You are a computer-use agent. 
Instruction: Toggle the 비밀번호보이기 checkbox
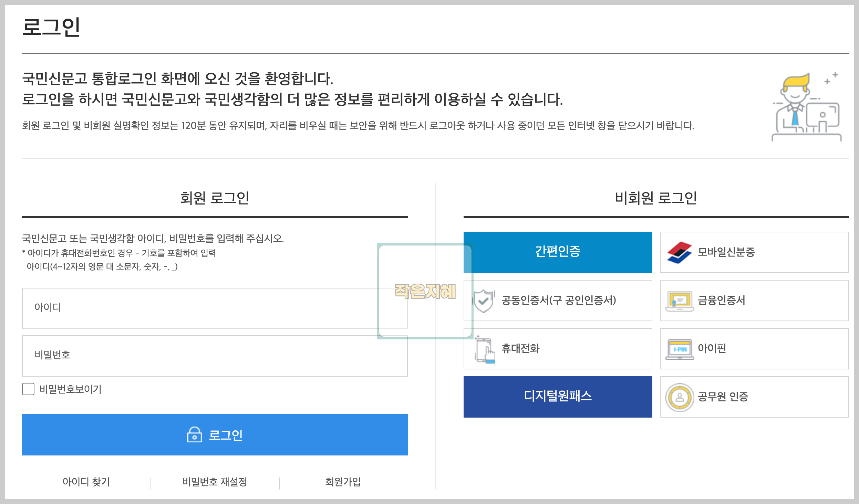[x=28, y=389]
